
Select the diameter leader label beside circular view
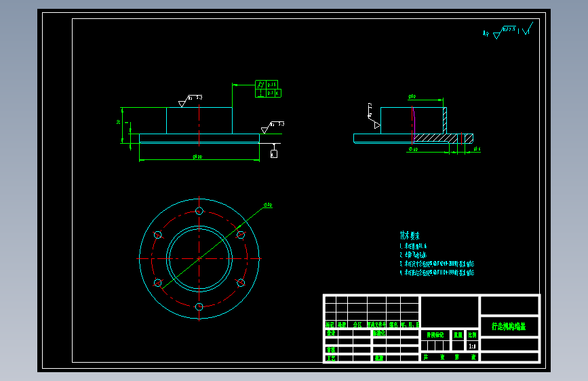pyautogui.click(x=268, y=205)
